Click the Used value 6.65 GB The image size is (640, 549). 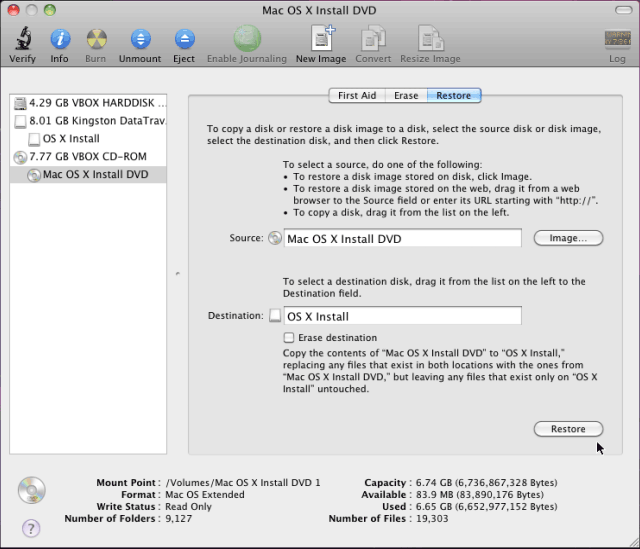point(487,507)
